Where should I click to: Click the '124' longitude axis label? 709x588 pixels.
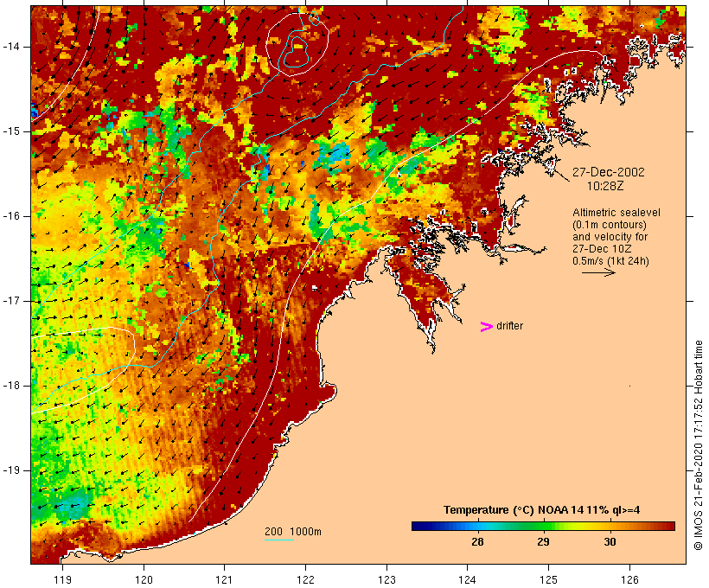(x=468, y=579)
